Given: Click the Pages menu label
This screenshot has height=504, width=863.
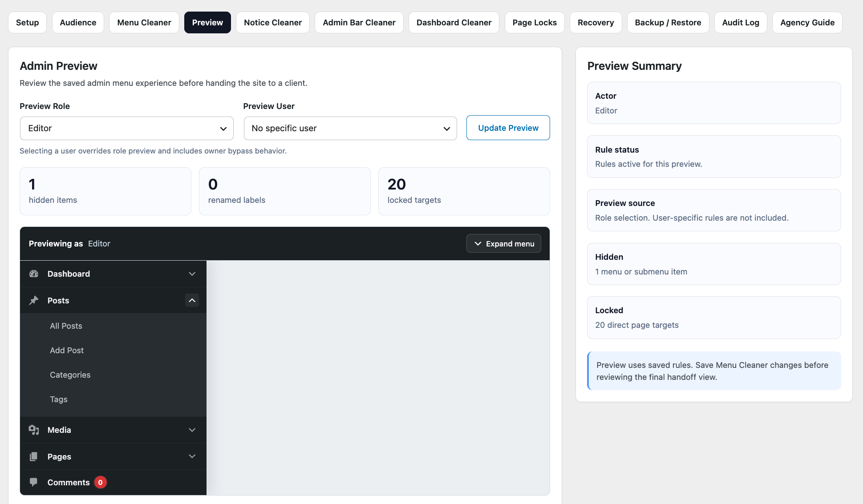Looking at the screenshot, I should pos(59,456).
